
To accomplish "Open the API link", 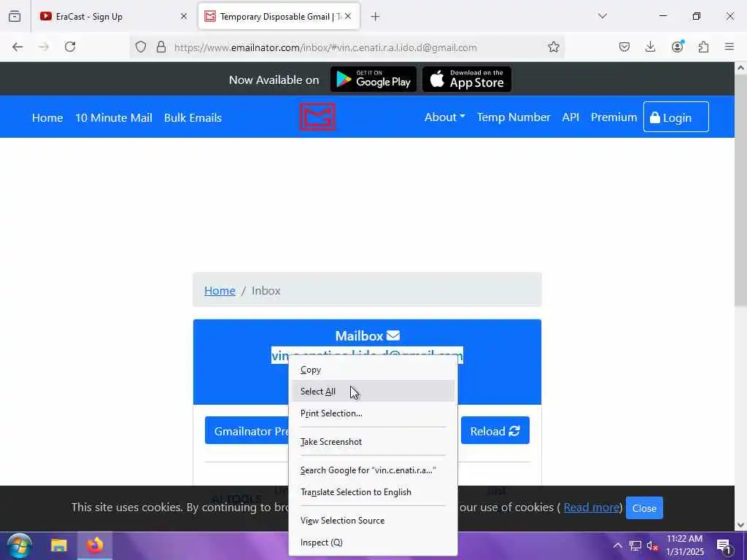I will click(x=570, y=117).
